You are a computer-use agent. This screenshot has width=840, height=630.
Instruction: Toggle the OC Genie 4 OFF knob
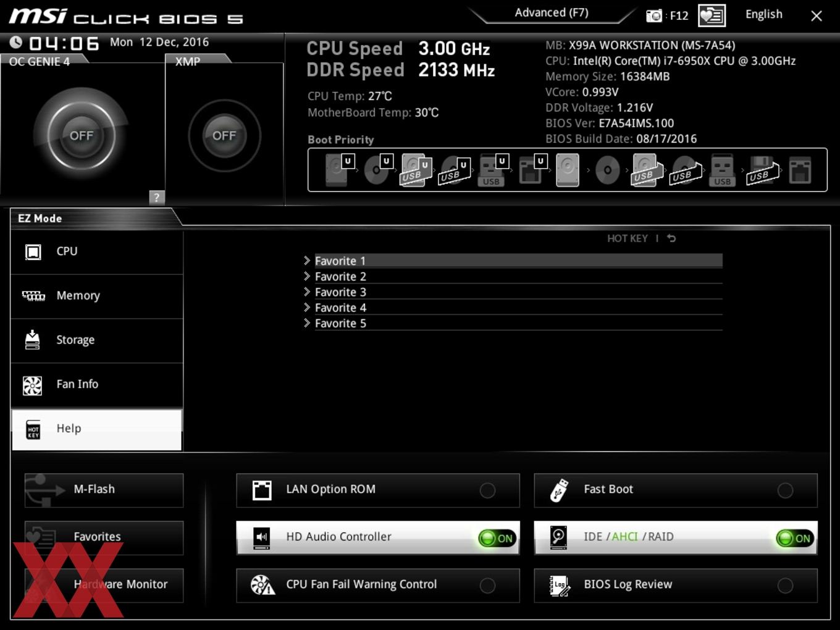[x=81, y=135]
